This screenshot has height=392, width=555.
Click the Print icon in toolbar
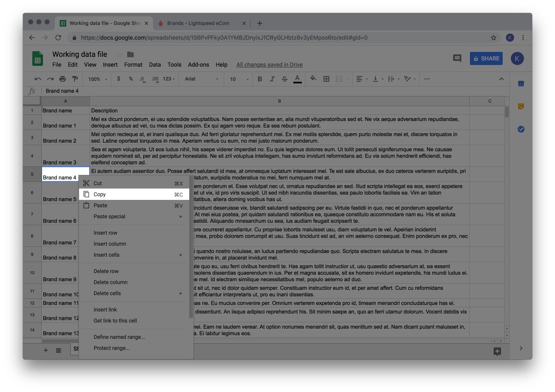(63, 79)
